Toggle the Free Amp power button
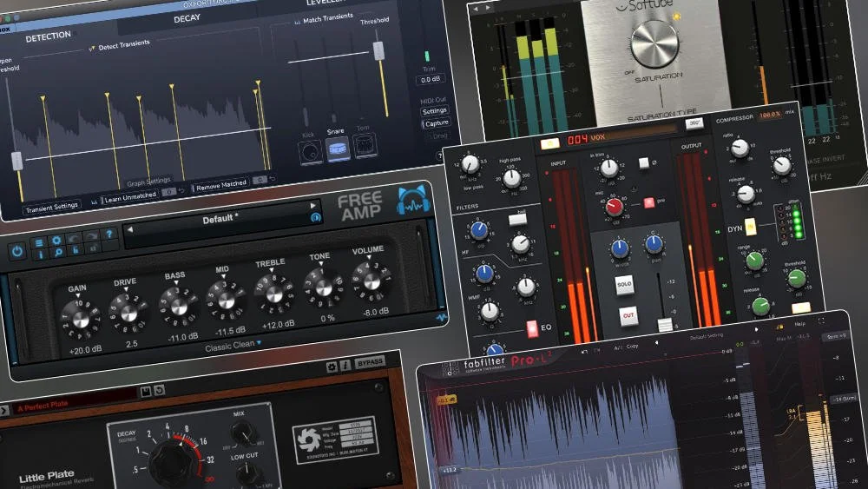Screen dimensions: 868x489 pos(17,251)
